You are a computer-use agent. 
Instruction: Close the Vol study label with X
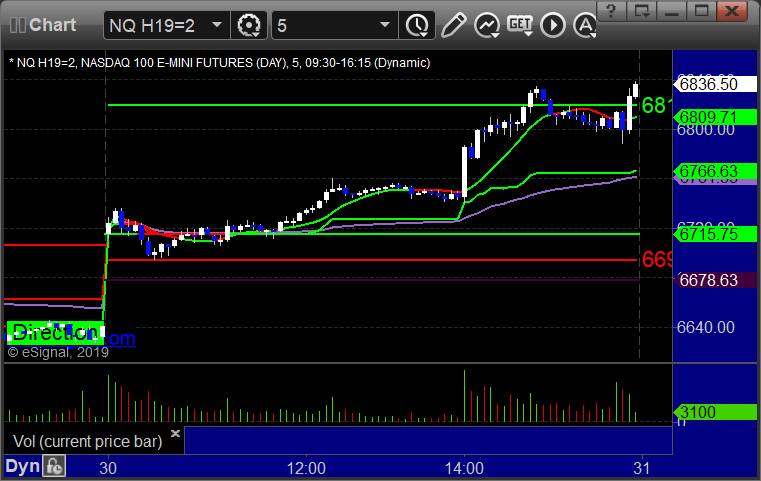click(x=175, y=433)
